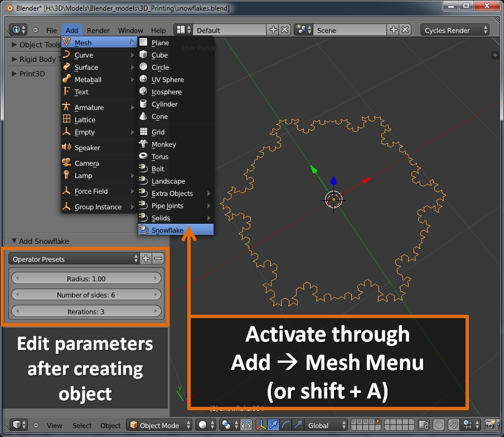This screenshot has width=504, height=437.
Task: Click the Radius slider
Action: (86, 278)
